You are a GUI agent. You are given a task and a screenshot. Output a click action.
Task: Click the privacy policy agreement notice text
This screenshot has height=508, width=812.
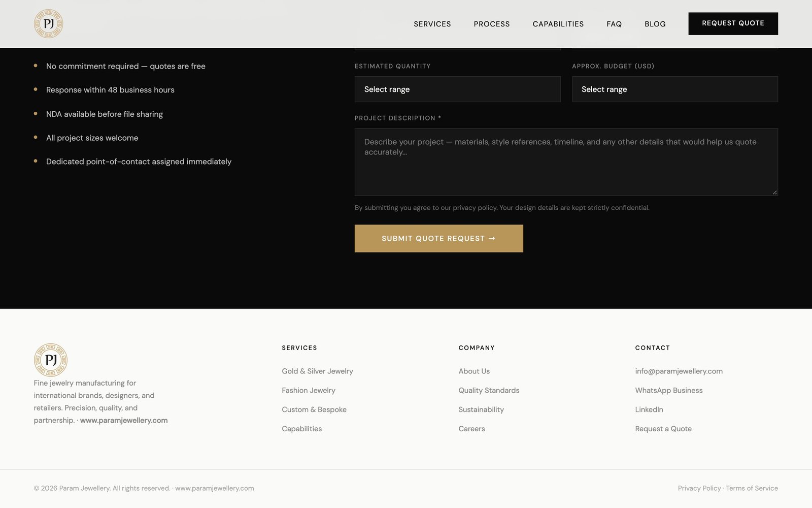[x=502, y=208]
